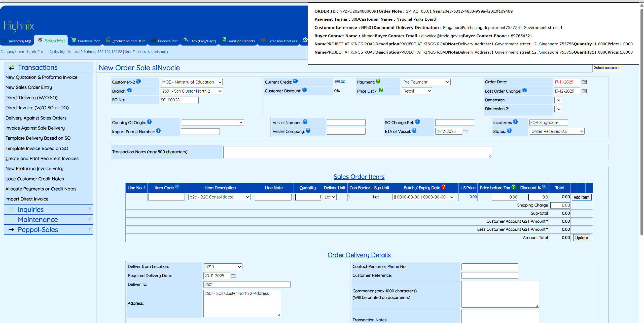Click help icon next to Customer label
Screen dimensions: 644x323
tap(138, 81)
